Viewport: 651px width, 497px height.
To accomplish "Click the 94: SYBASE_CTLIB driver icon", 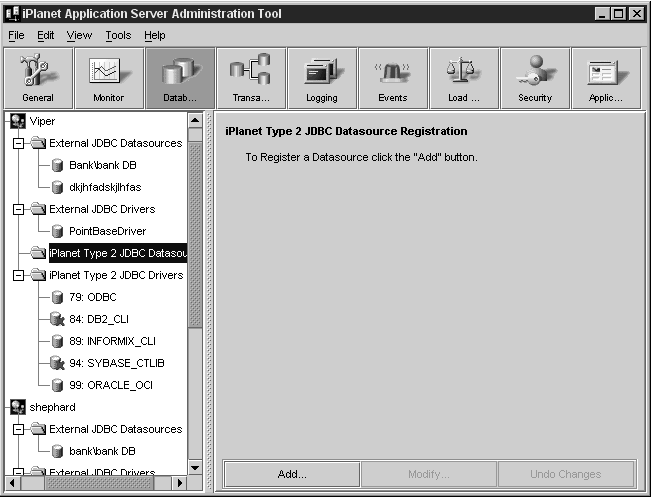I will coord(57,363).
